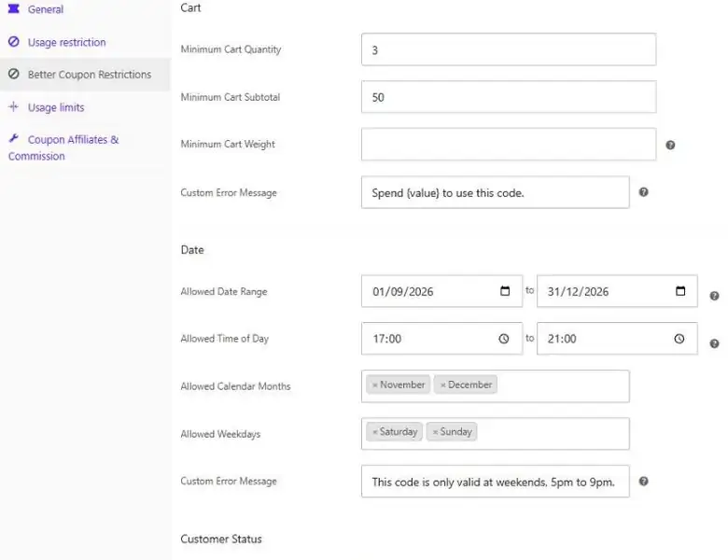Show help tip for cart Custom Error Message
728x560 pixels.
(x=643, y=191)
